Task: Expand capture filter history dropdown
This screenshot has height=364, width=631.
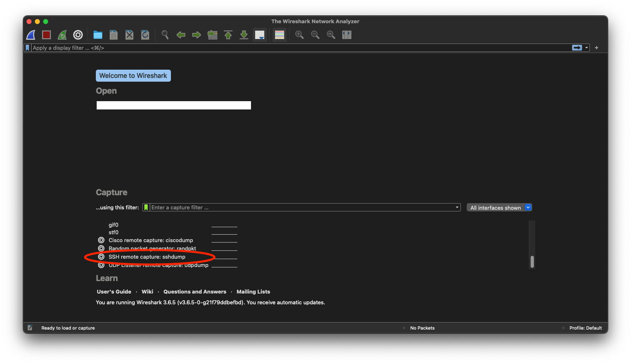Action: pyautogui.click(x=457, y=207)
